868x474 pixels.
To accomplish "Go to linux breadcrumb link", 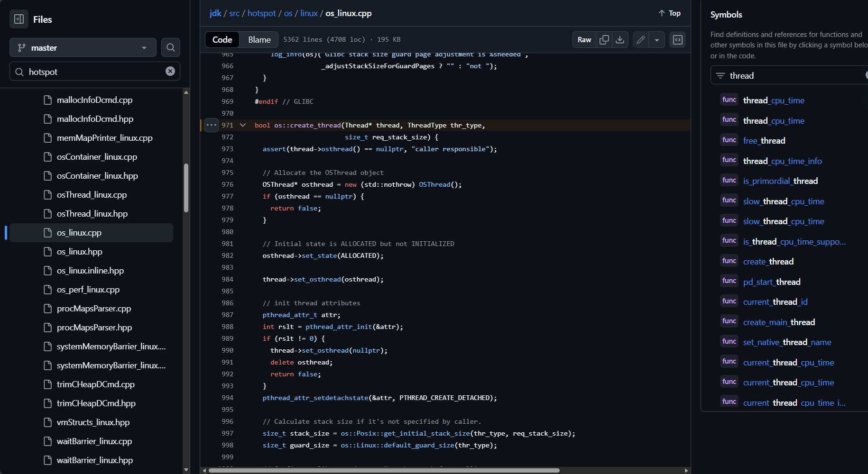I will [309, 13].
